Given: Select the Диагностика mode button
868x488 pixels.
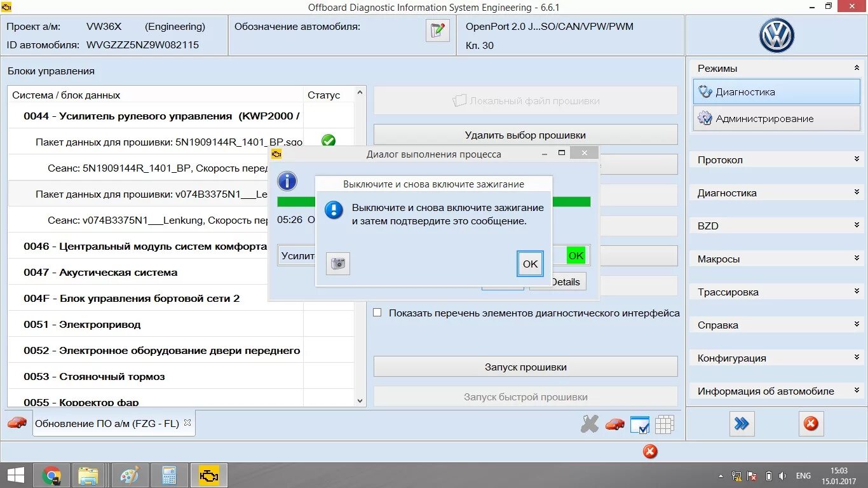Looking at the screenshot, I should coord(776,91).
